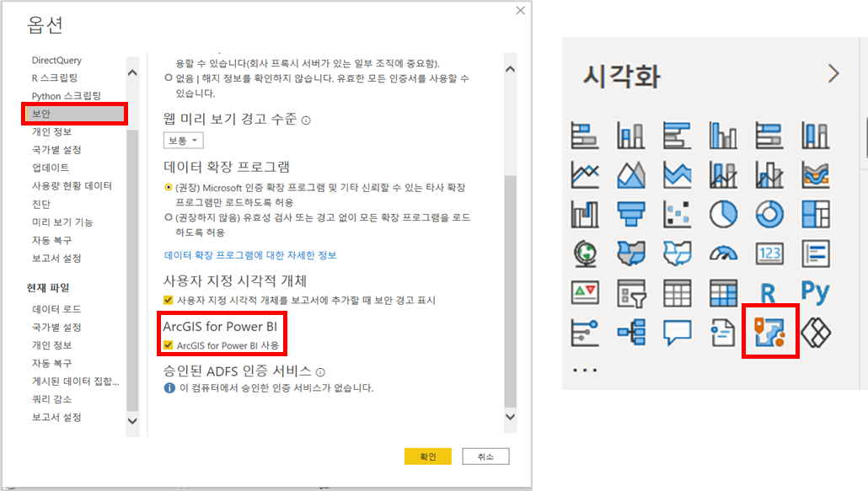Open the Python 스크립팅 options category
This screenshot has width=868, height=491.
click(66, 96)
